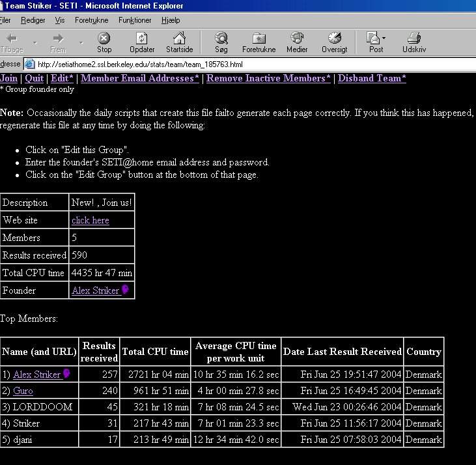This screenshot has width=476, height=465.
Task: Expand the Tilbage history dropdown arrow
Action: click(35, 43)
